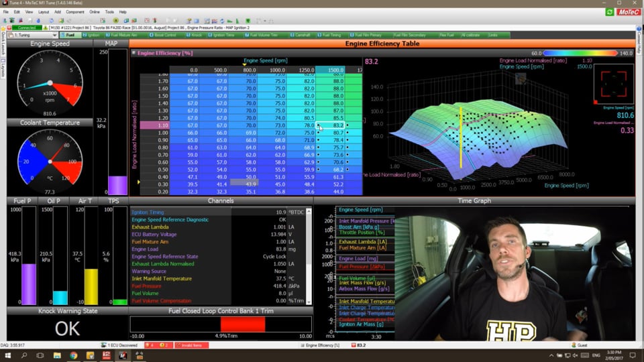Click Engine Speed [rpm] in Time Graph legend
The width and height of the screenshot is (644, 362).
(x=361, y=210)
